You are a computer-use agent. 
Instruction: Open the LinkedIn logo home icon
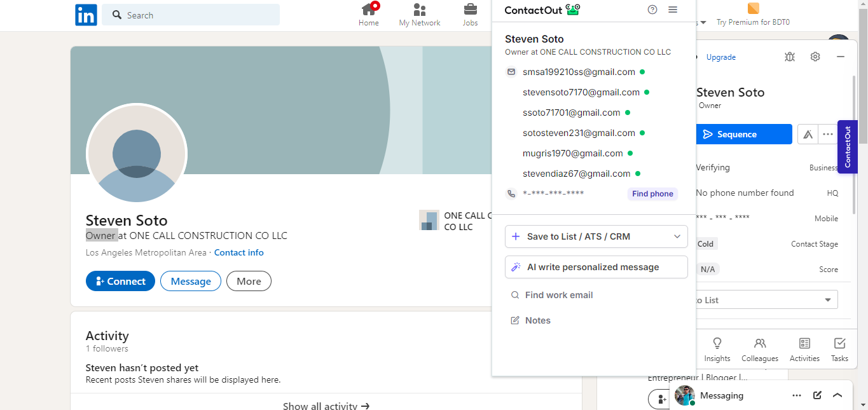pyautogui.click(x=86, y=15)
